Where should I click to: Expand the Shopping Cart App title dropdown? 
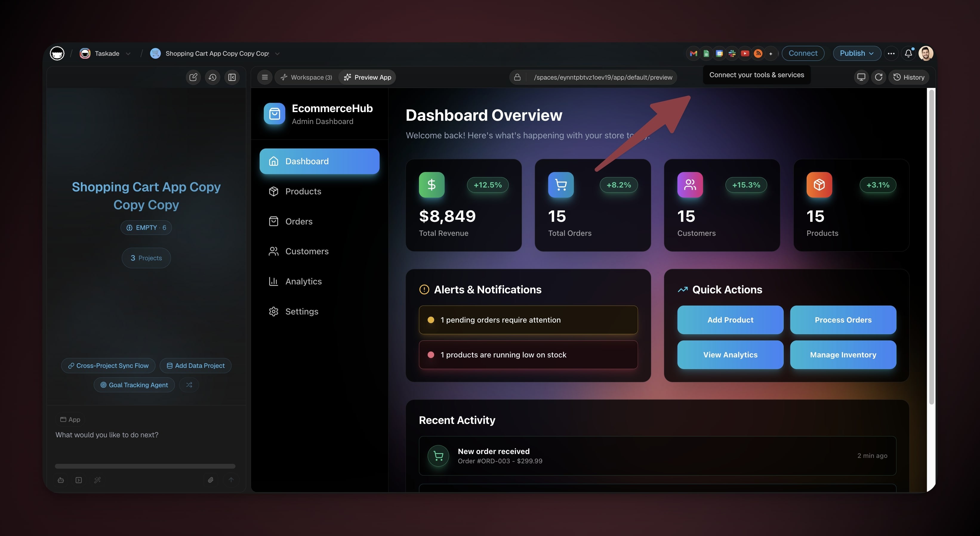277,54
